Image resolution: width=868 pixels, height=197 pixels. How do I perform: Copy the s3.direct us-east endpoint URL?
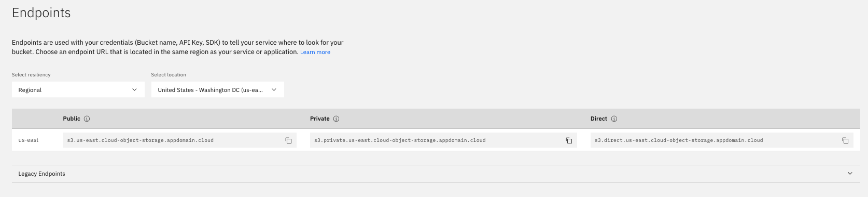pos(845,140)
